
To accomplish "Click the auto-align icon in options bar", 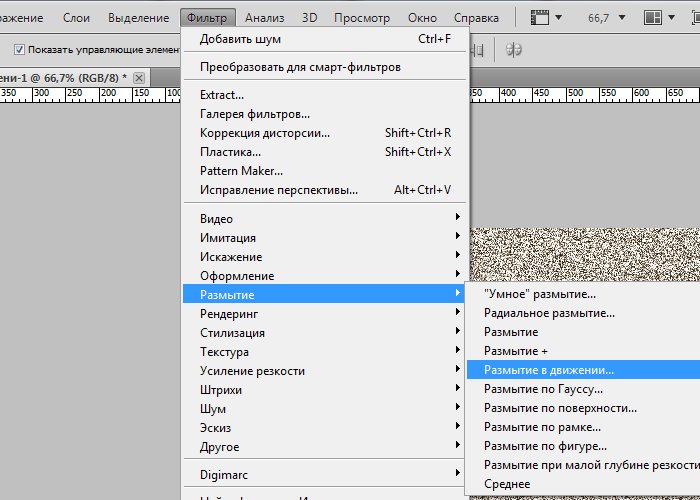I will [x=516, y=50].
